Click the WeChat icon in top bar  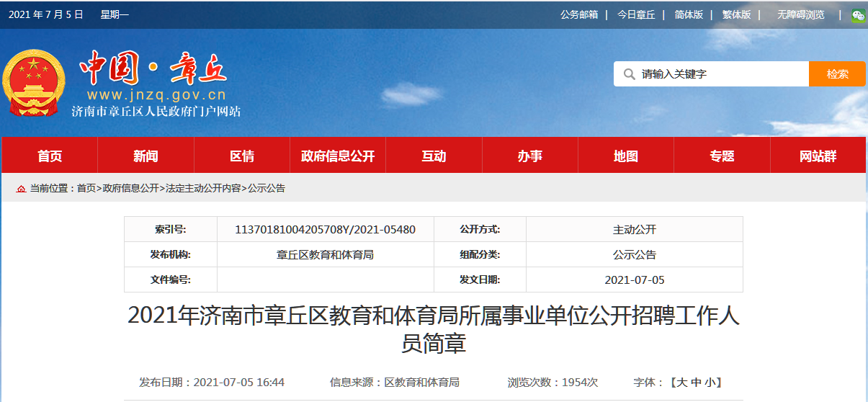pos(858,14)
